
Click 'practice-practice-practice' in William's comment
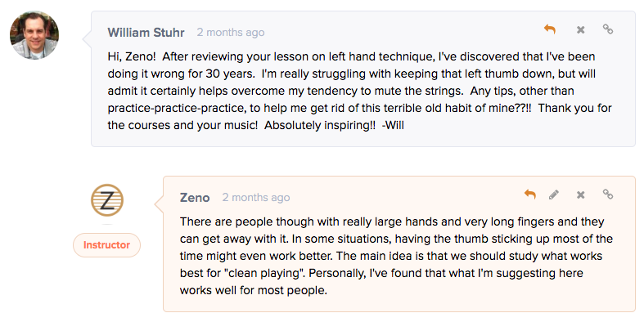(x=177, y=109)
